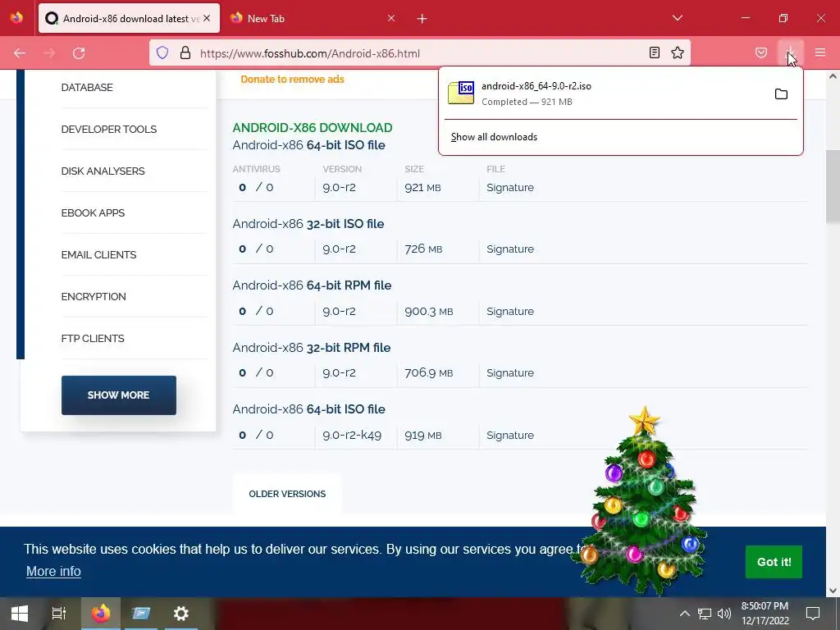This screenshot has height=630, width=840.
Task: Open Save to Pocket icon
Action: click(761, 52)
